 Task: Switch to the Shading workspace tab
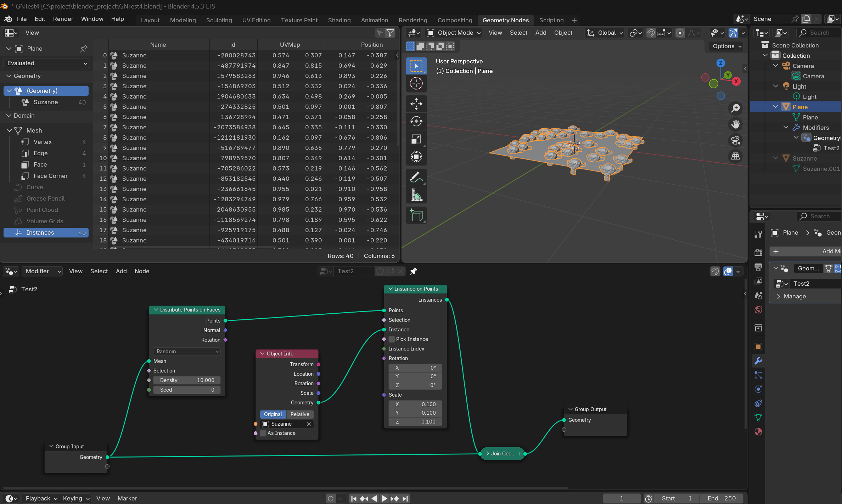(x=339, y=20)
